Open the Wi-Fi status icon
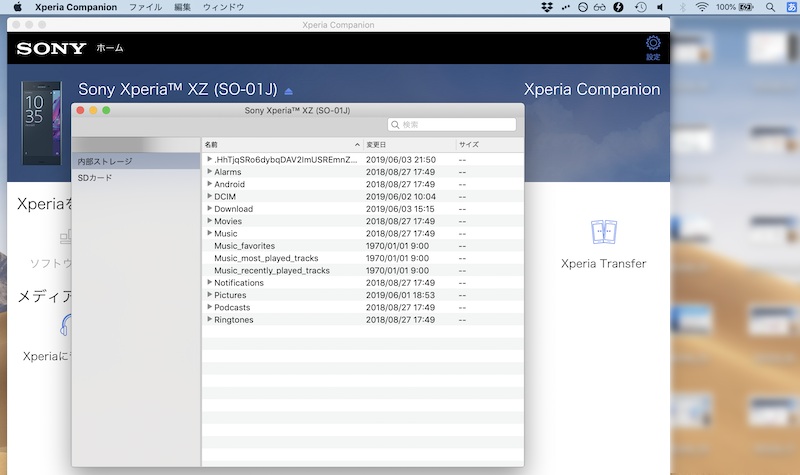800x475 pixels. click(x=701, y=7)
